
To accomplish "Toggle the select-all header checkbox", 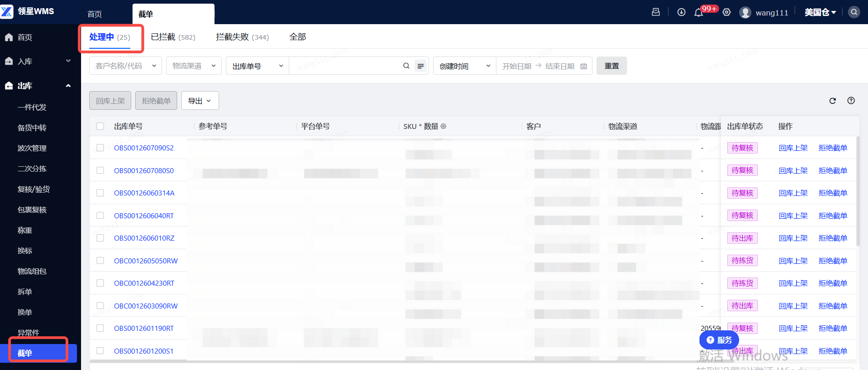I will pyautogui.click(x=100, y=126).
